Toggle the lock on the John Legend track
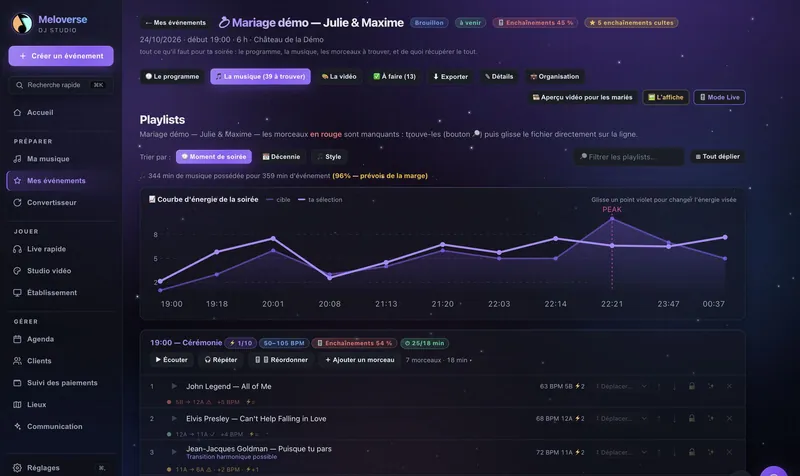Image resolution: width=800 pixels, height=476 pixels. click(x=692, y=386)
